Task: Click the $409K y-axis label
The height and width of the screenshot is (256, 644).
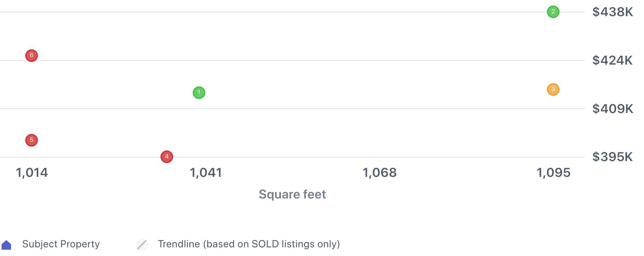Action: click(x=612, y=109)
